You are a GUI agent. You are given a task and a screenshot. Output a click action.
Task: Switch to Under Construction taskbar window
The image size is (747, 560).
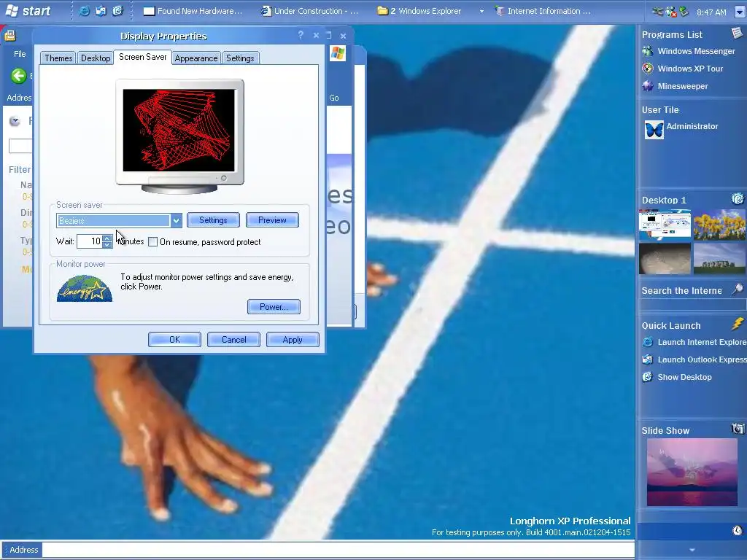[x=309, y=11]
